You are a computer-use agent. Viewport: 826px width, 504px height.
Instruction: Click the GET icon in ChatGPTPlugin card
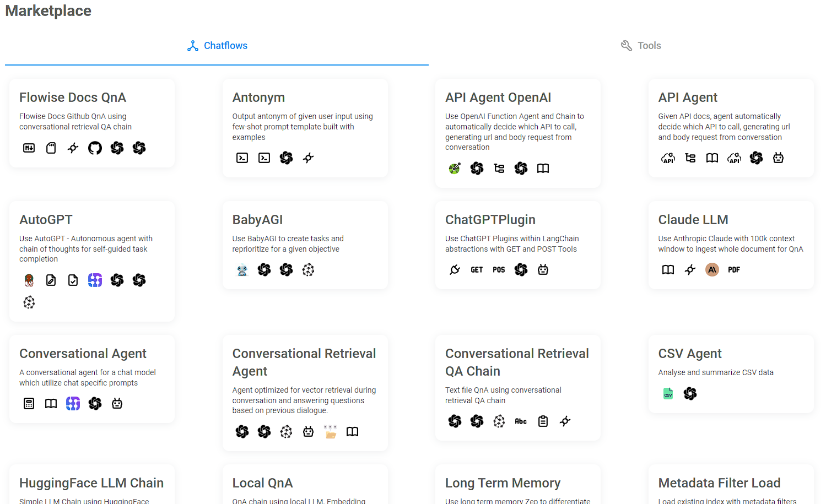(477, 270)
